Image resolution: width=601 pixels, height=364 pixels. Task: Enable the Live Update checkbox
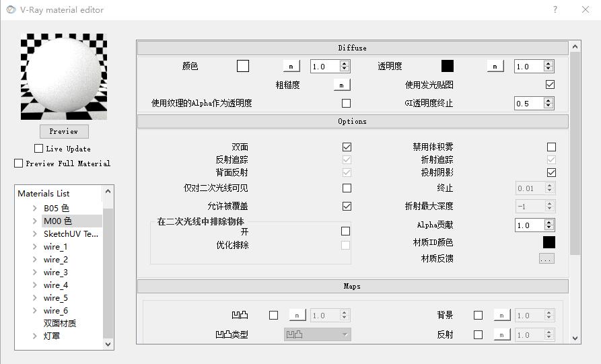tap(39, 149)
